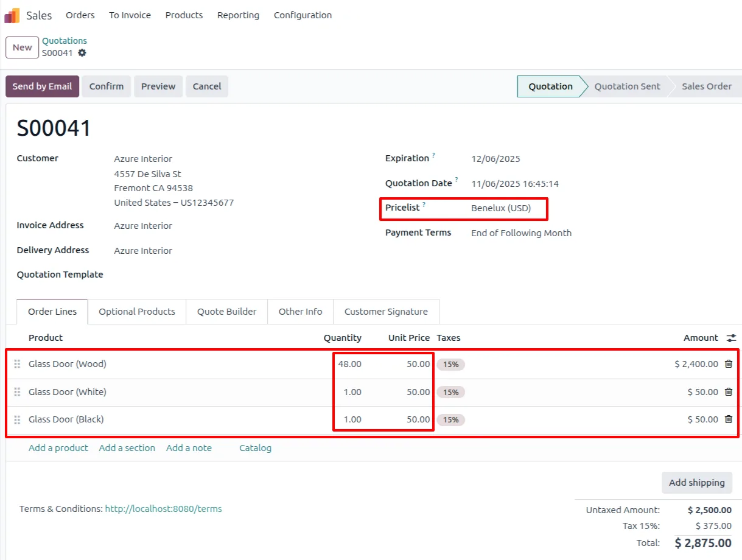Viewport: 742px width, 560px height.
Task: Open the 15% tax tag on Glass Door (Wood)
Action: 450,365
